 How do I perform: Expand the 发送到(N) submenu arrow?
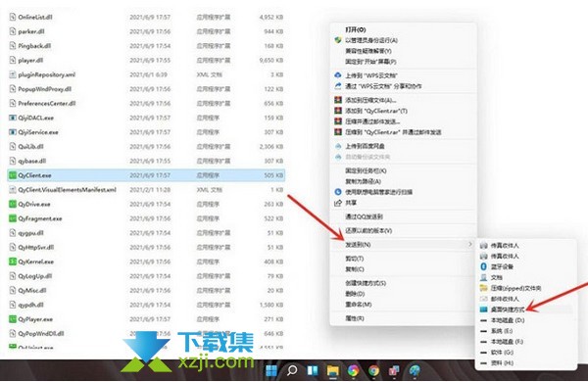469,245
